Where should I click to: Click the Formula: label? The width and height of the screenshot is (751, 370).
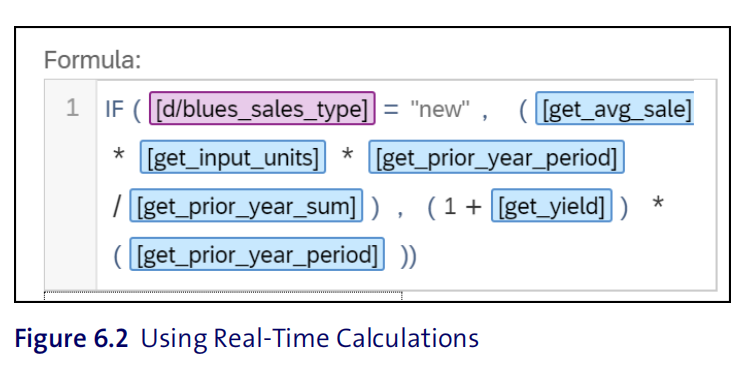coord(92,60)
